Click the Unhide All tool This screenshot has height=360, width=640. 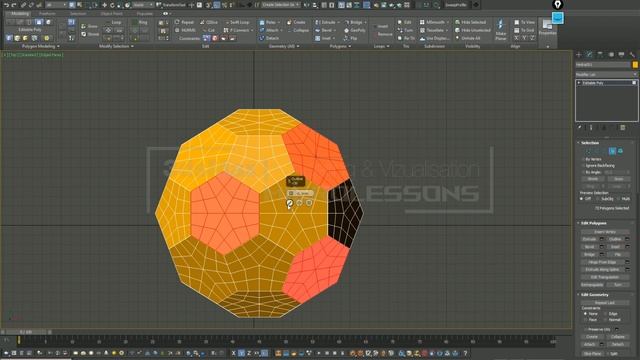click(x=468, y=38)
